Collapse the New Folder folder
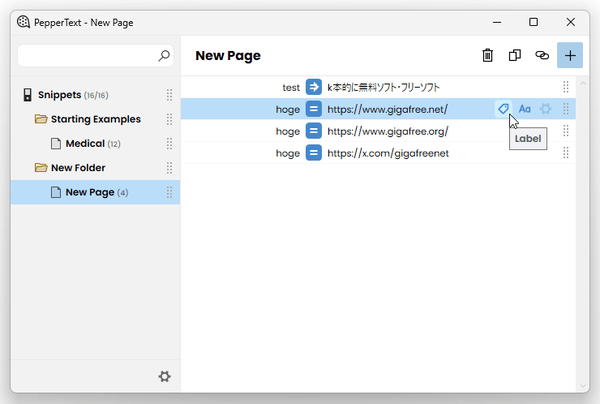The image size is (600, 404). point(41,168)
